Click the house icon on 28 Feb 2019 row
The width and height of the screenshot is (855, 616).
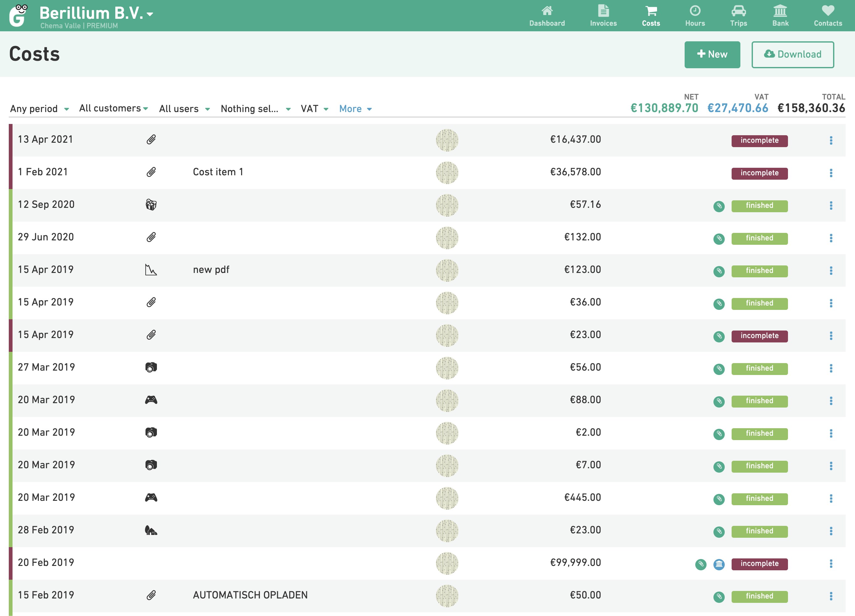151,530
